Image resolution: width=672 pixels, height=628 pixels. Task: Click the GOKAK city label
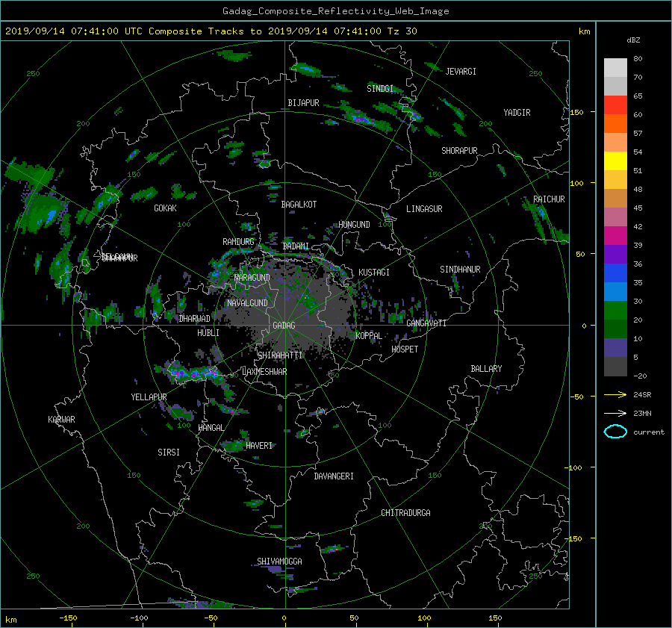[x=166, y=208]
